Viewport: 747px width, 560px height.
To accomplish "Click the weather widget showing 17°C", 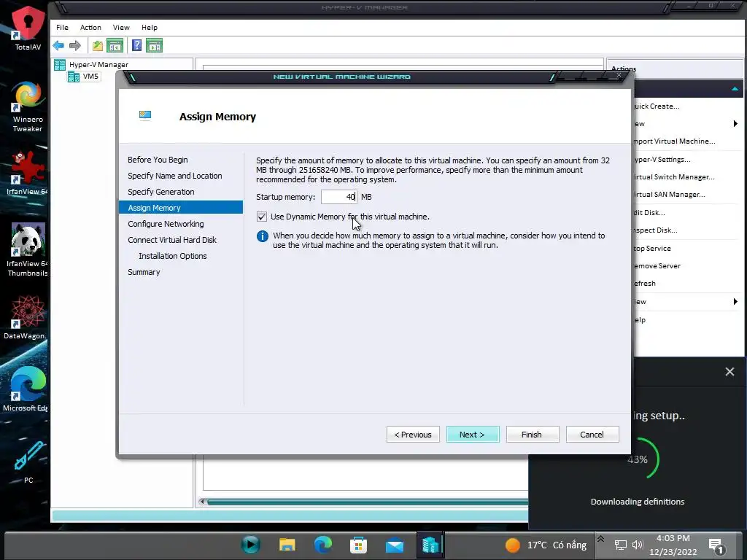I will click(546, 545).
